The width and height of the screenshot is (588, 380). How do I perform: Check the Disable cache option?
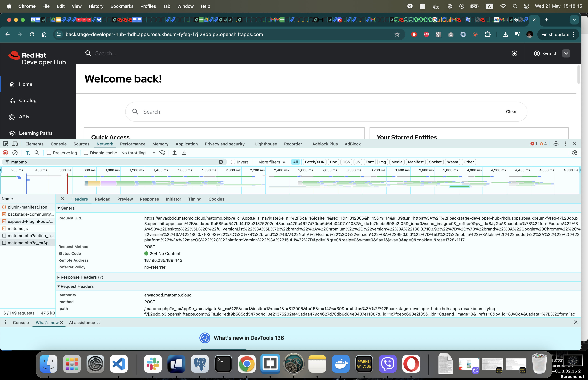86,153
